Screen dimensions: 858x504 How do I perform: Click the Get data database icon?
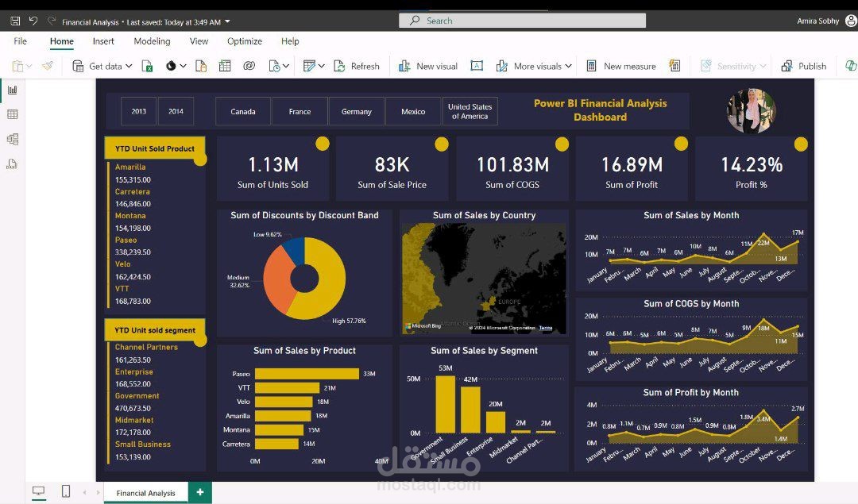click(x=78, y=66)
